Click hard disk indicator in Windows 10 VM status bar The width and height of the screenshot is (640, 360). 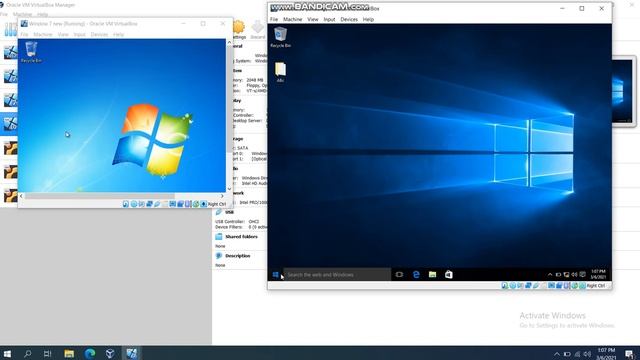tap(505, 286)
